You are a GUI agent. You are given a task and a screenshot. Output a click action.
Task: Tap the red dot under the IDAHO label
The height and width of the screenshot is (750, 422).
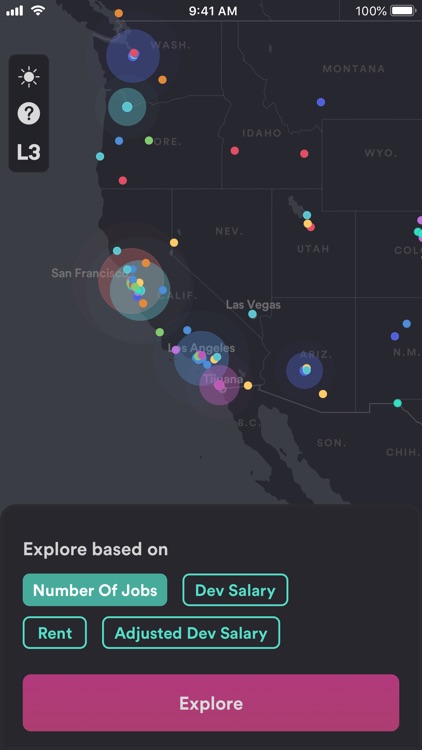coord(234,151)
